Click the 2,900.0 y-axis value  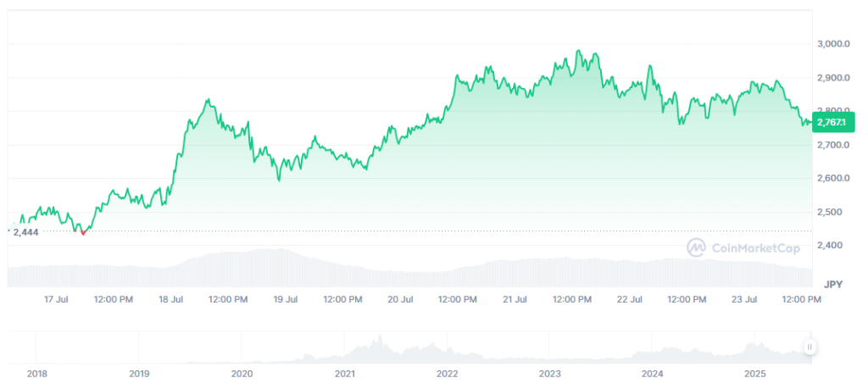(x=834, y=78)
